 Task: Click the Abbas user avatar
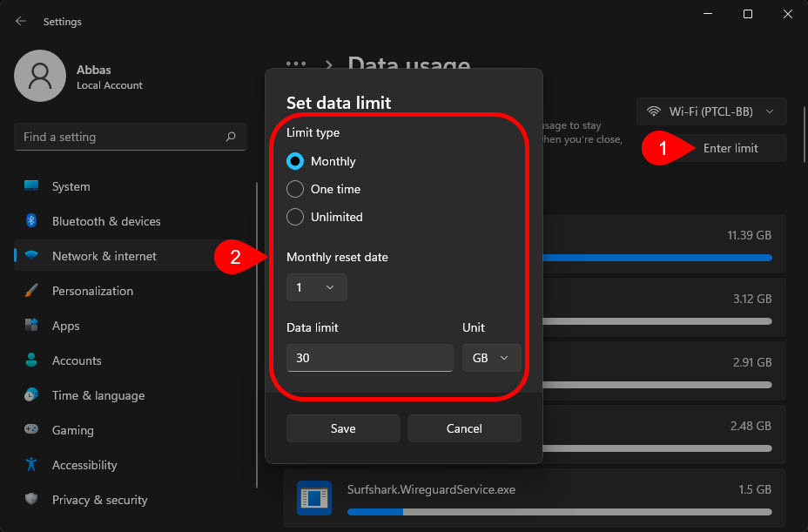click(40, 76)
